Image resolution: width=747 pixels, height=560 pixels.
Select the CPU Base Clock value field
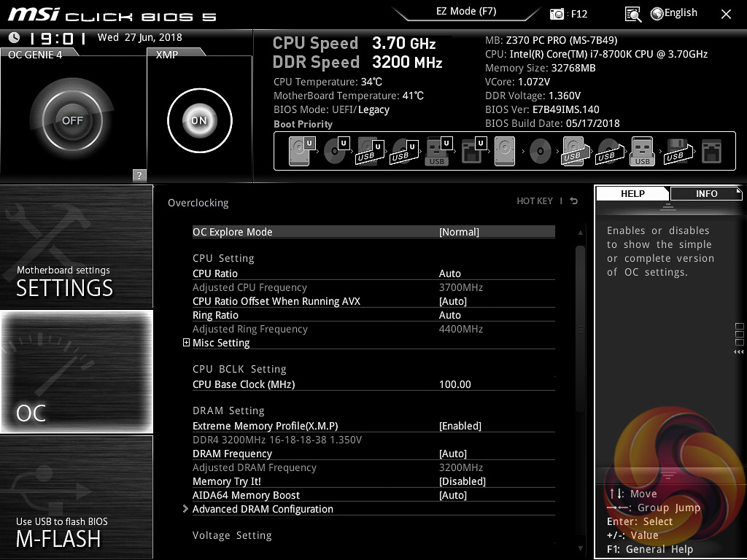(455, 384)
